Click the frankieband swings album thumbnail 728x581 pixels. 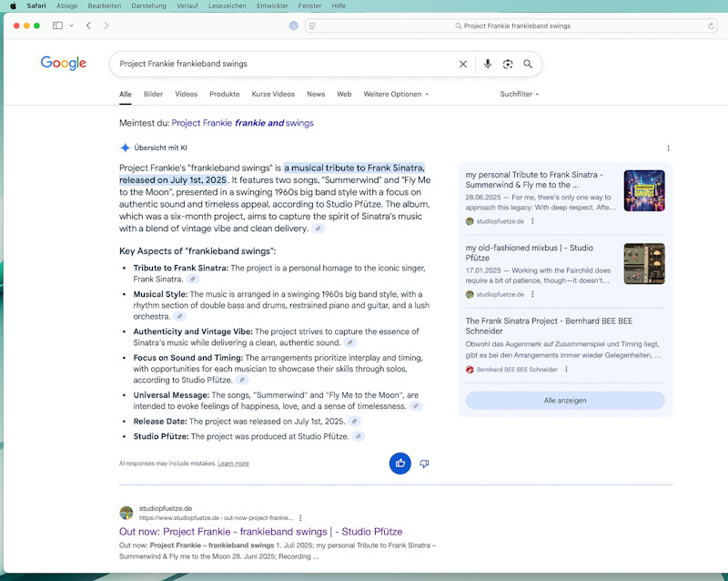click(644, 190)
